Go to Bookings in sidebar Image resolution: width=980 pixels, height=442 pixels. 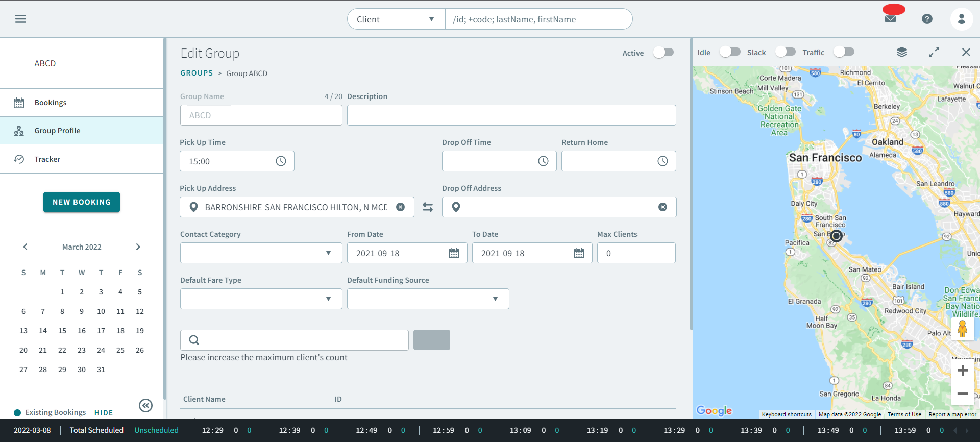pyautogui.click(x=51, y=103)
